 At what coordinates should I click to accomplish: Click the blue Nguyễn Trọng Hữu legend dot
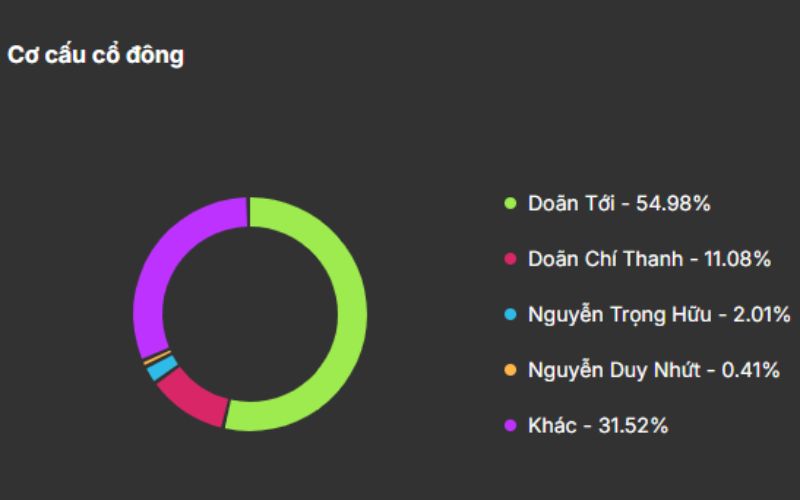510,315
